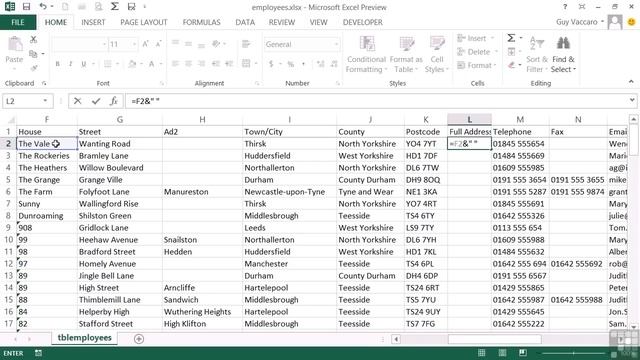The width and height of the screenshot is (640, 360).
Task: Open the Font Color letter A
Action: (151, 64)
